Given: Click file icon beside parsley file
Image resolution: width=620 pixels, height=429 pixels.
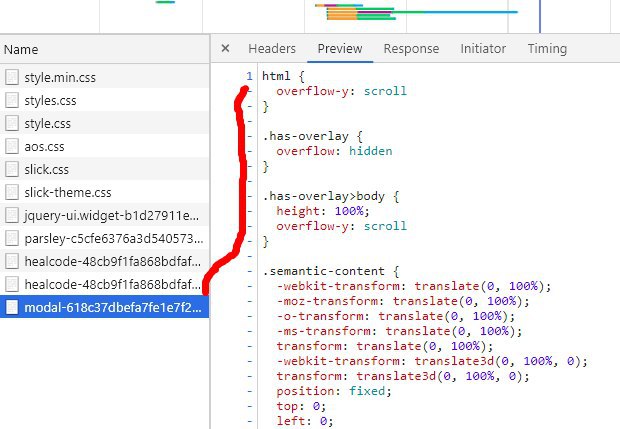Looking at the screenshot, I should click(12, 238).
